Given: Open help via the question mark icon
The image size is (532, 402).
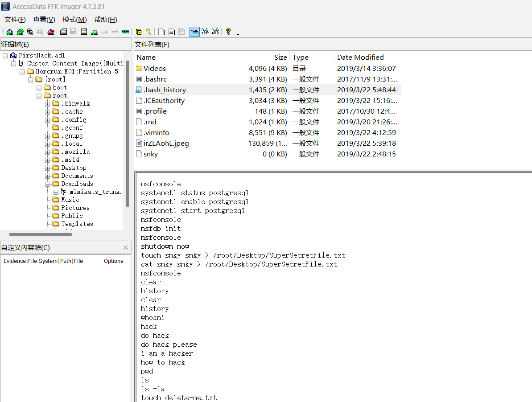Looking at the screenshot, I should (228, 32).
